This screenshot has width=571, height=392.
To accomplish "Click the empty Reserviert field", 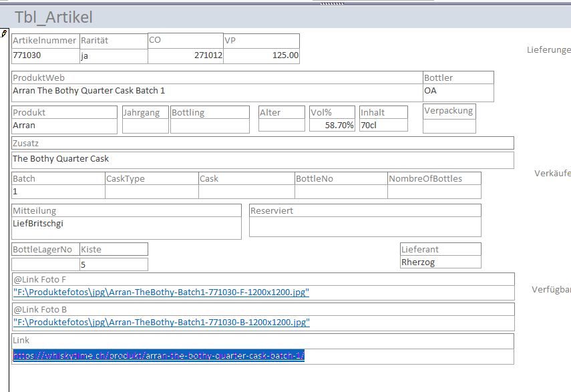I will point(365,227).
